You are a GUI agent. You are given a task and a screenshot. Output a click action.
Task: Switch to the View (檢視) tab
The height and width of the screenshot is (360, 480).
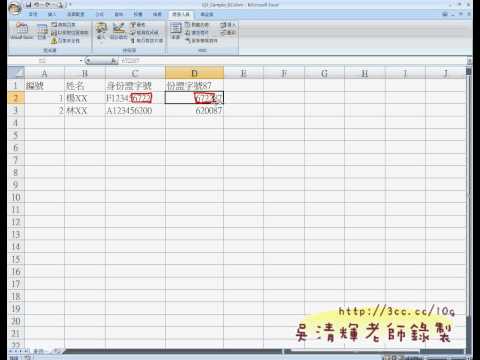tap(157, 14)
